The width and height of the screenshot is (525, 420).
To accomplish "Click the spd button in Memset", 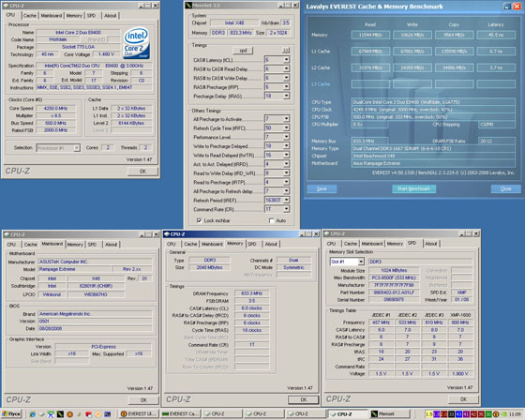I will pyautogui.click(x=243, y=51).
